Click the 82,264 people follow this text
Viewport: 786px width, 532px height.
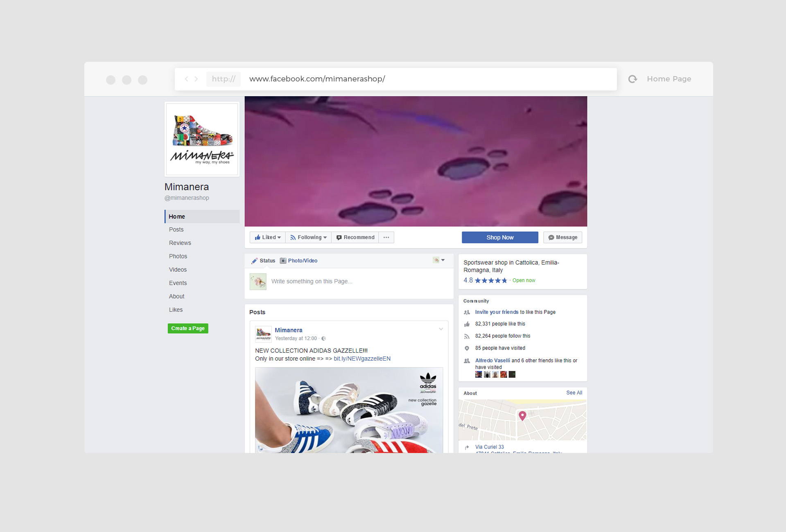[503, 336]
